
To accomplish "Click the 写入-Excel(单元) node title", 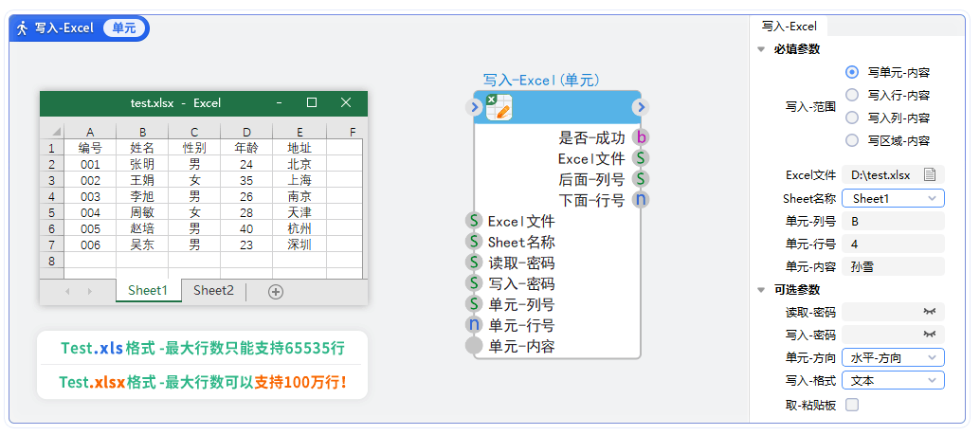I will click(x=541, y=80).
